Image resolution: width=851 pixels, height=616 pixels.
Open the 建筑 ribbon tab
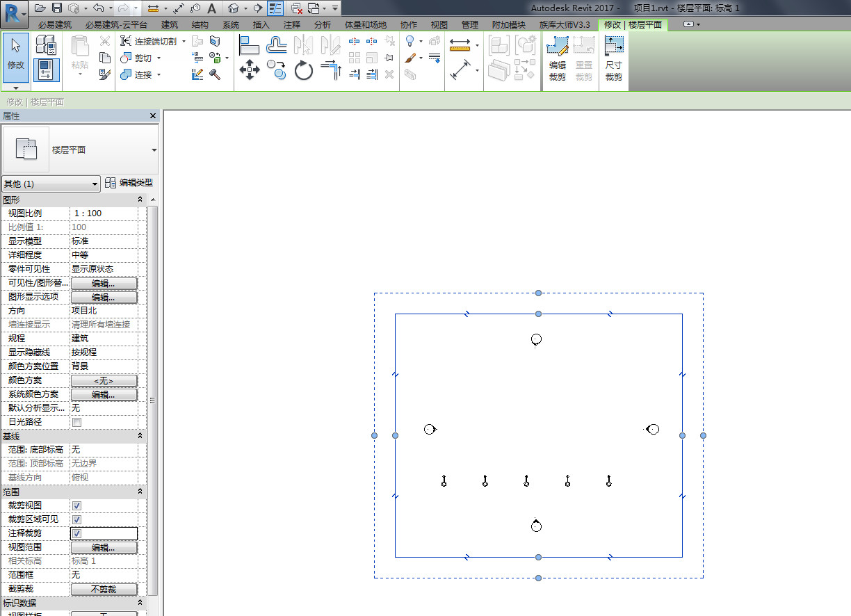pyautogui.click(x=170, y=25)
